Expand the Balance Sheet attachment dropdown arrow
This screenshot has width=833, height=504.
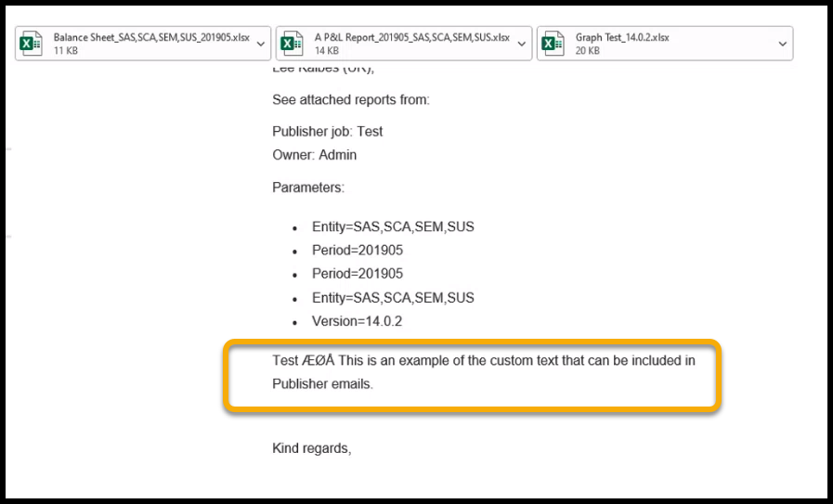(259, 44)
